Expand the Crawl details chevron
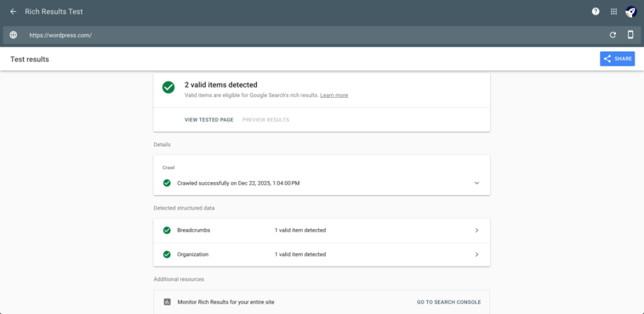Image resolution: width=644 pixels, height=314 pixels. pyautogui.click(x=476, y=183)
